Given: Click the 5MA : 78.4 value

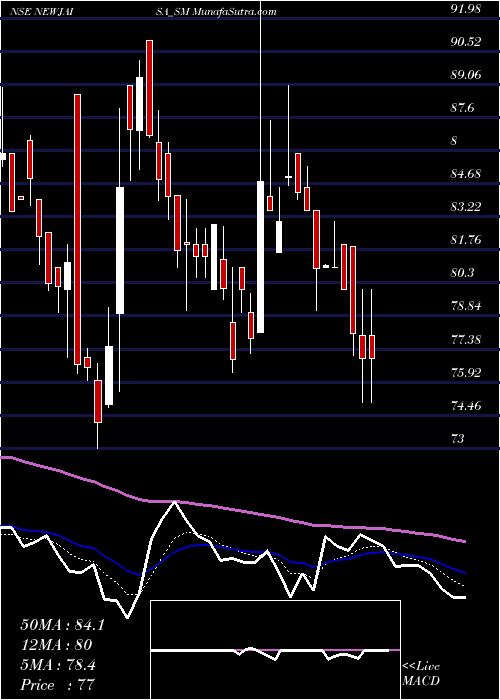Looking at the screenshot, I should [x=58, y=665].
